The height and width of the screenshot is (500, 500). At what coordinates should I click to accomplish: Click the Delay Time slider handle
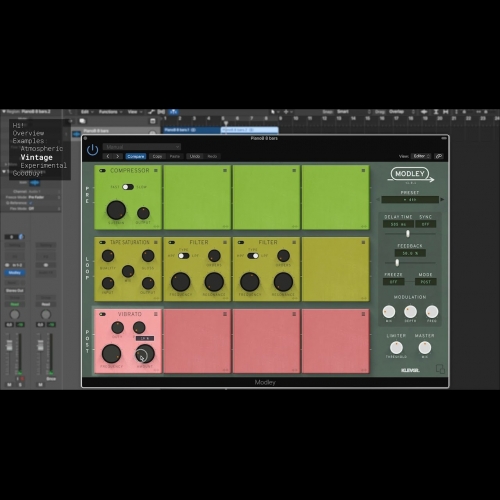[408, 234]
